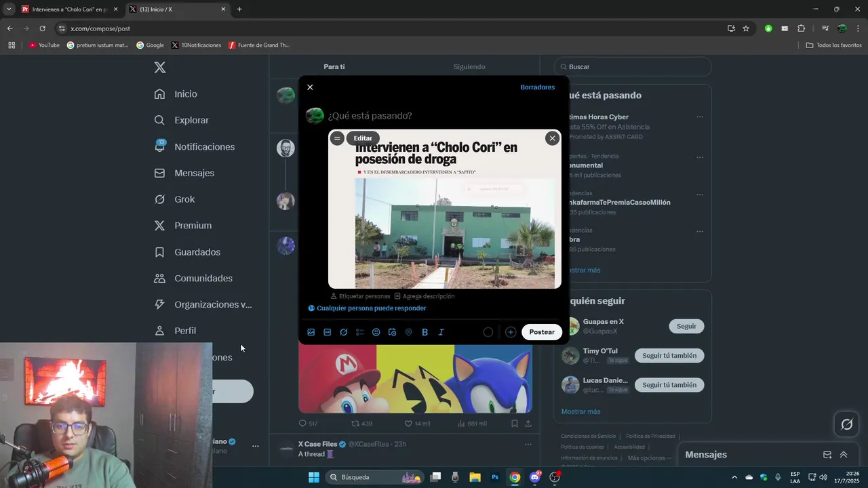868x488 pixels.
Task: Open Grok from sidebar
Action: (174, 199)
